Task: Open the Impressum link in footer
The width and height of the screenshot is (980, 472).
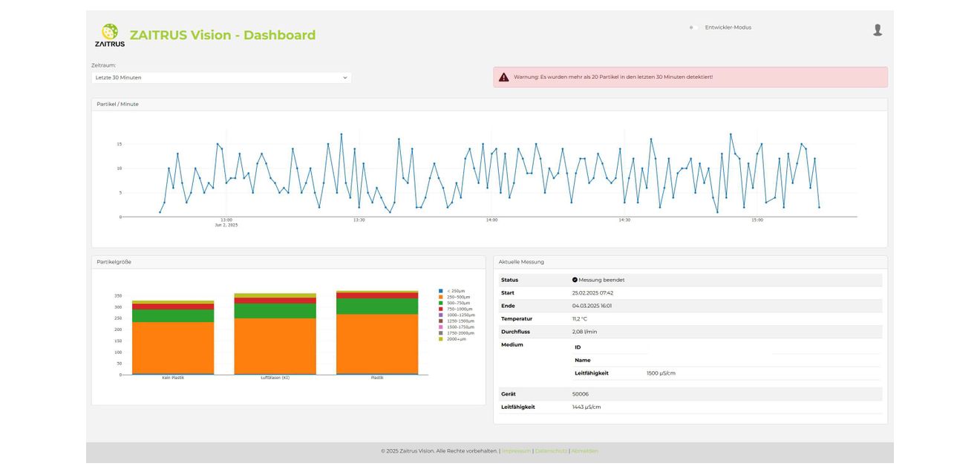Action: point(516,451)
